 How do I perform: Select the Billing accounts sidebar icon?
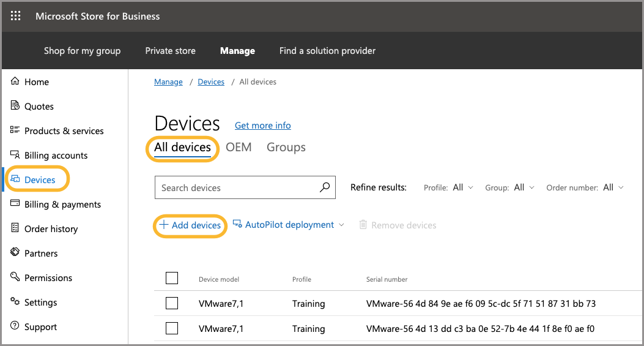tap(15, 155)
